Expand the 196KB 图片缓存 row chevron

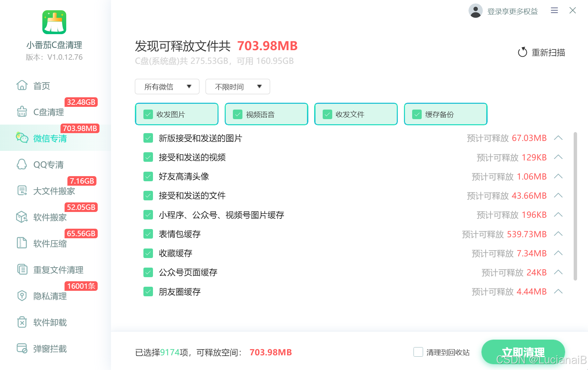pyautogui.click(x=558, y=215)
